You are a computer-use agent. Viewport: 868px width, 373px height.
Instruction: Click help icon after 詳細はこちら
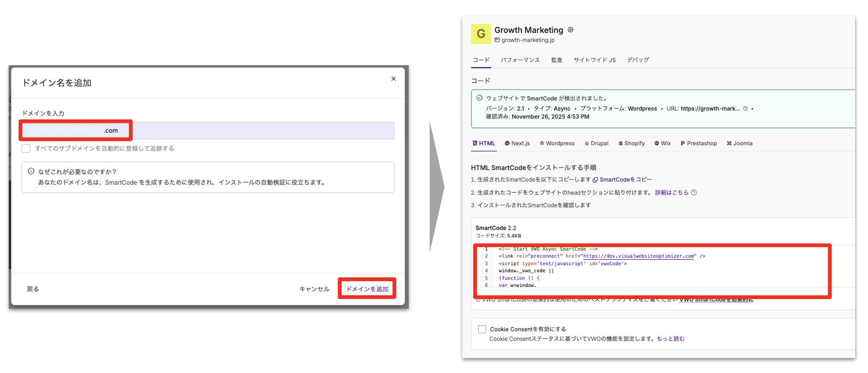(694, 192)
